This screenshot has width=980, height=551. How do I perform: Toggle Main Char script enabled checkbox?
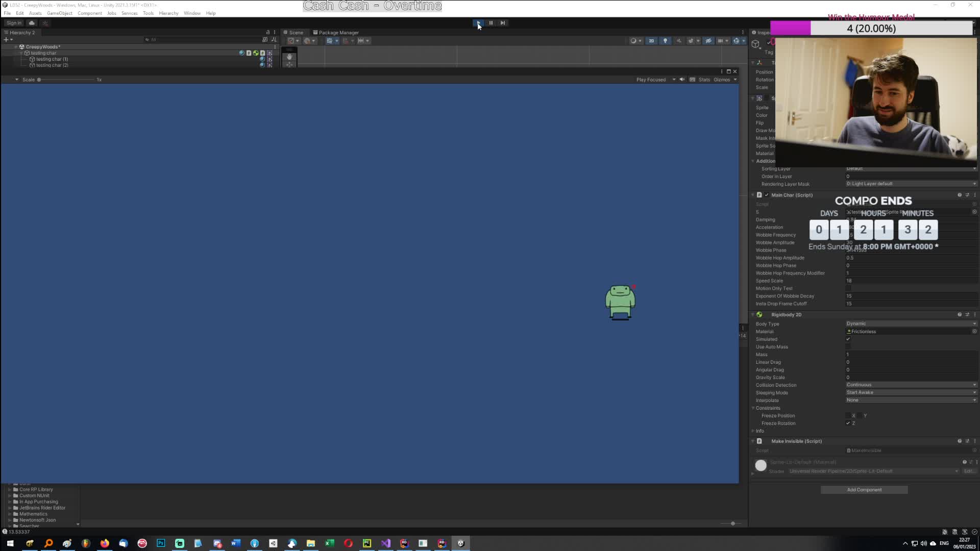pyautogui.click(x=766, y=195)
